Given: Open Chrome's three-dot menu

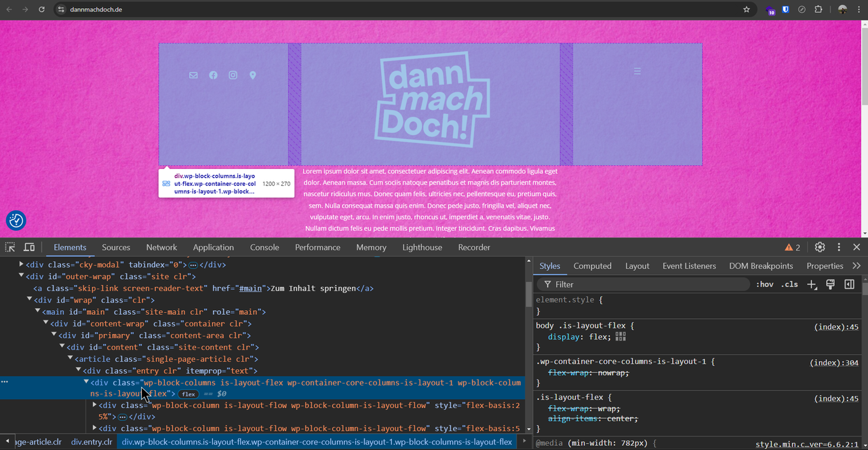Looking at the screenshot, I should point(859,10).
